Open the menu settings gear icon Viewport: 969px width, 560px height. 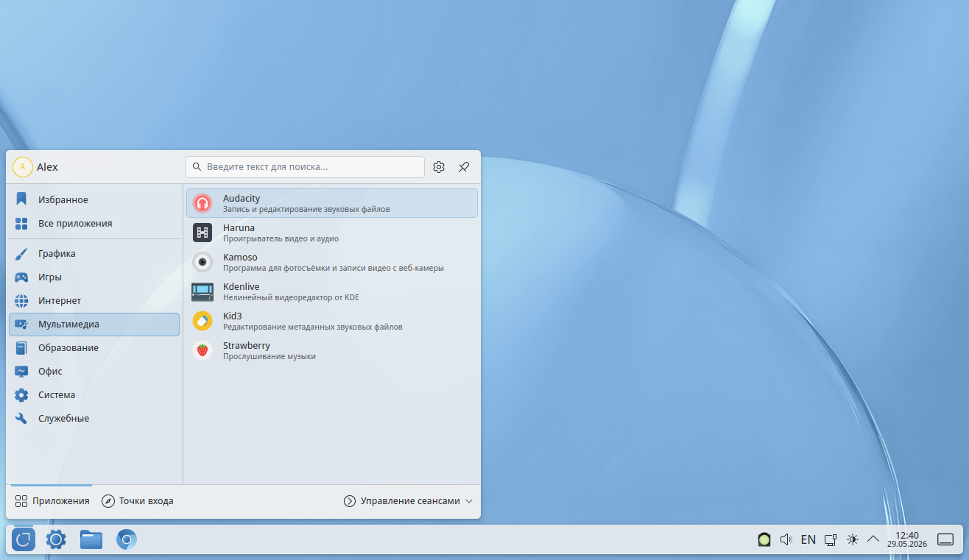tap(439, 167)
